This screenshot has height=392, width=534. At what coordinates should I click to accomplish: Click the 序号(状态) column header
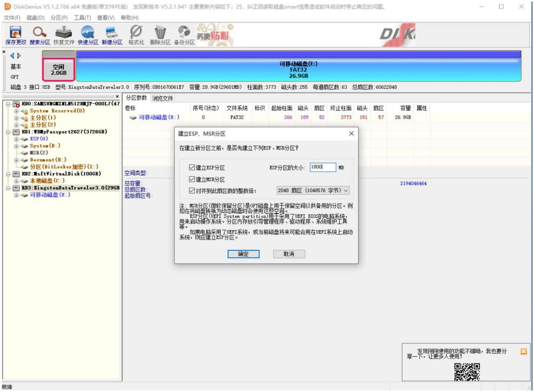tap(206, 108)
